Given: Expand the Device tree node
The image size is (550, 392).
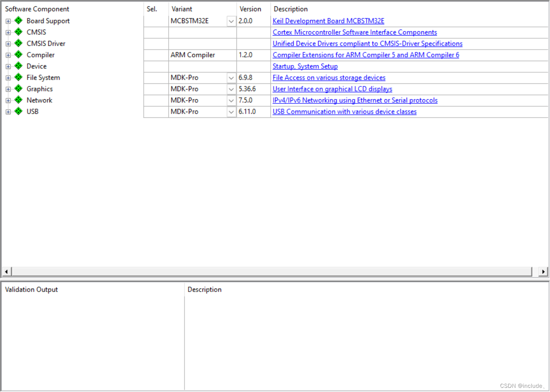Looking at the screenshot, I should [8, 66].
